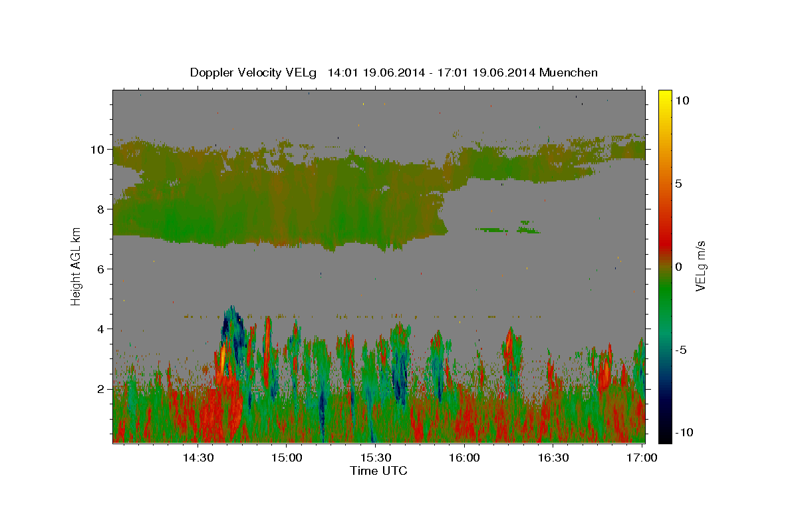Click the 16:30 time axis tick label

point(553,458)
